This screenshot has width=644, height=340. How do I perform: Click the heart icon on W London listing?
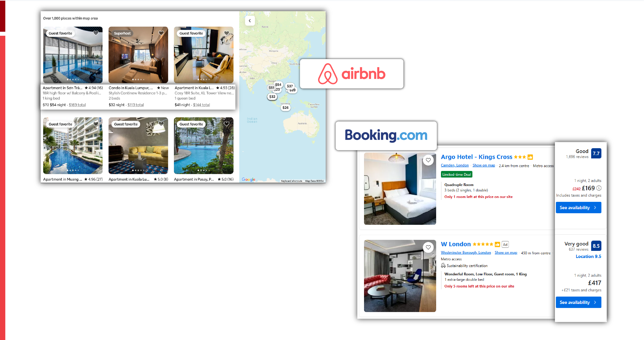click(428, 248)
